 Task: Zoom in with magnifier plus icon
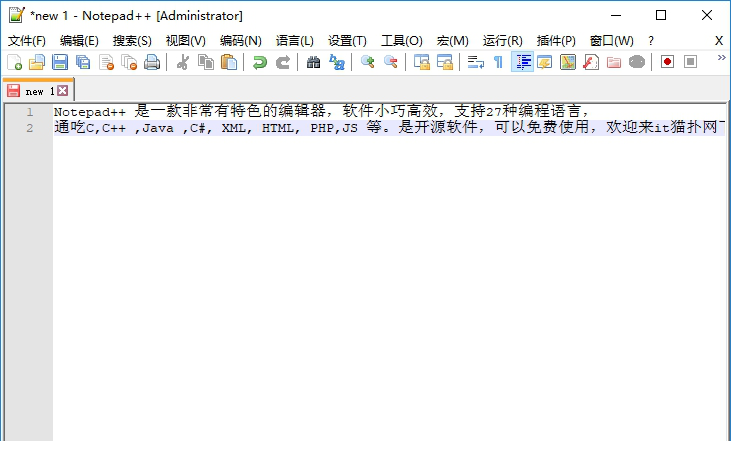tap(367, 62)
